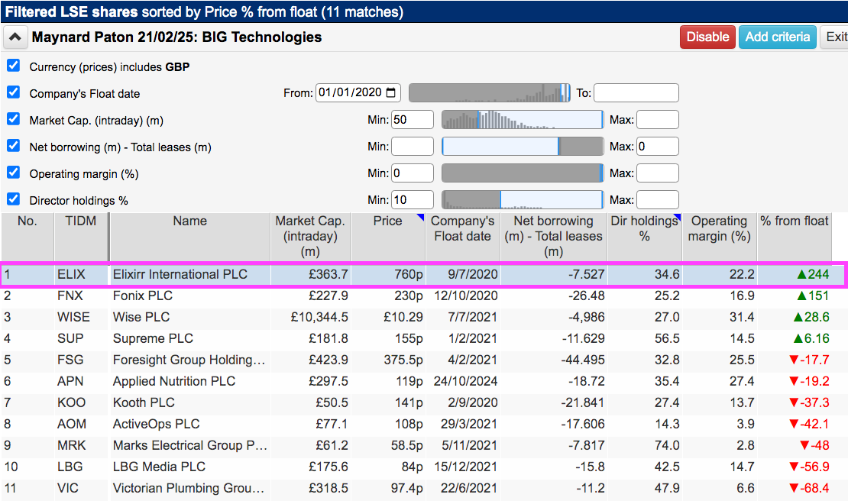The height and width of the screenshot is (504, 848).
Task: Click the Operating margin range slider
Action: click(x=523, y=173)
